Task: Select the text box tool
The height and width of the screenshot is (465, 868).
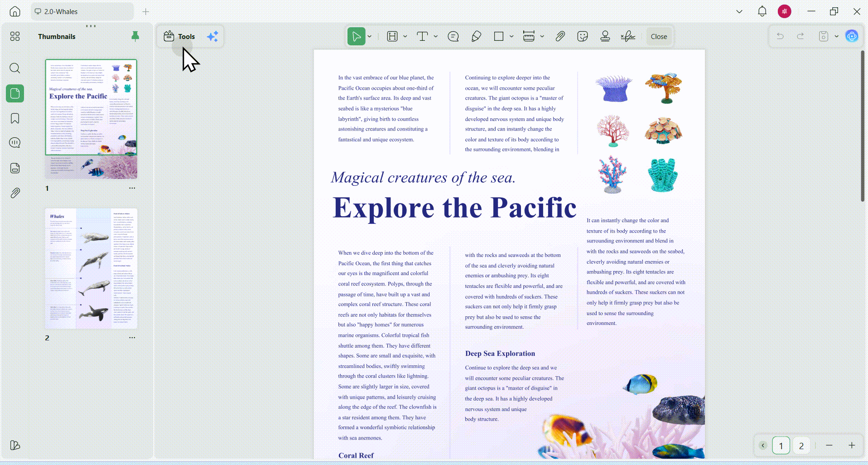Action: [422, 36]
